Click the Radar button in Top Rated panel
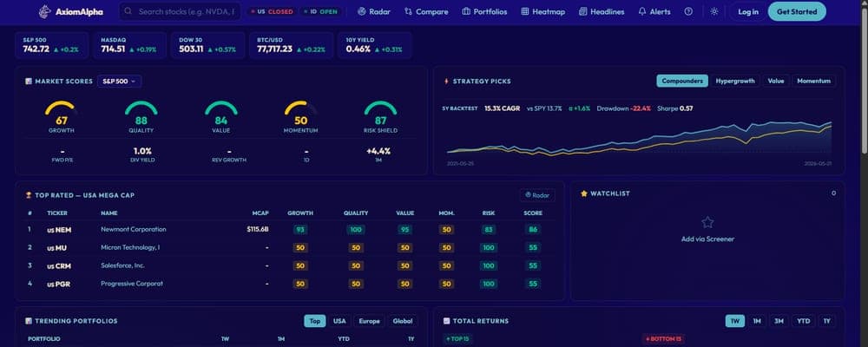The height and width of the screenshot is (347, 868). tap(537, 195)
